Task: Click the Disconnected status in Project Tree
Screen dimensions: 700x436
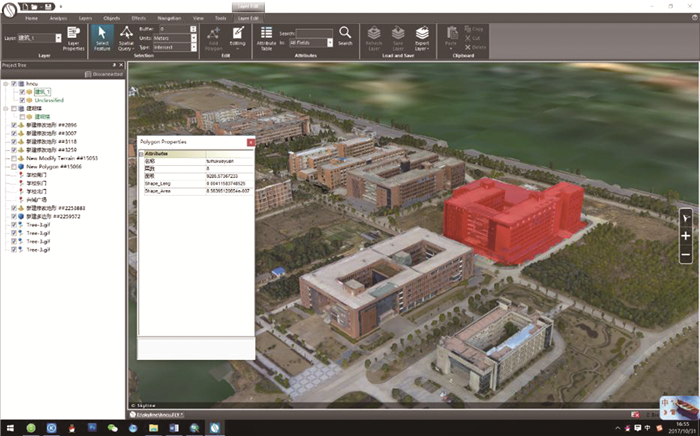Action: click(104, 74)
